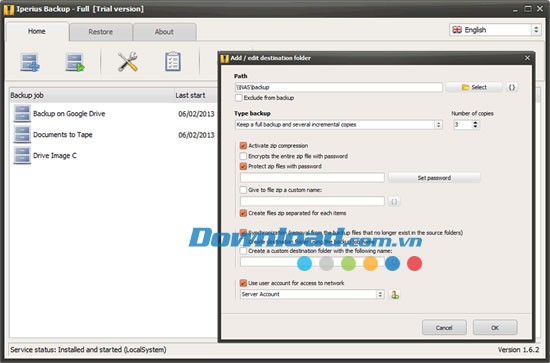550x363 pixels.
Task: Open the Server Account dropdown
Action: [x=312, y=294]
